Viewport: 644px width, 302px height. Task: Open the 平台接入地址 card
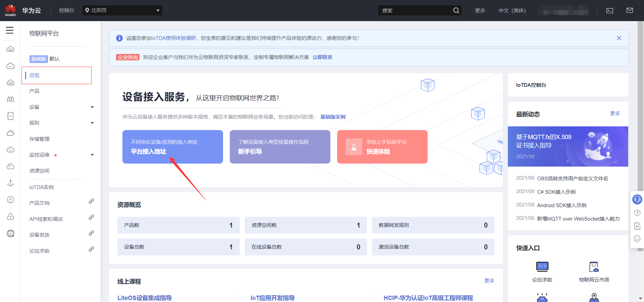(x=173, y=147)
